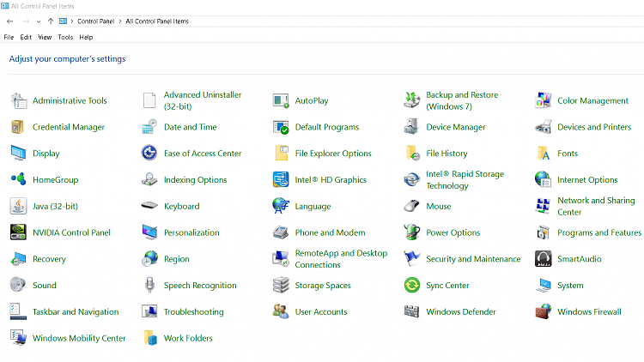Open Internet Options link
Image resolution: width=644 pixels, height=362 pixels.
(587, 179)
